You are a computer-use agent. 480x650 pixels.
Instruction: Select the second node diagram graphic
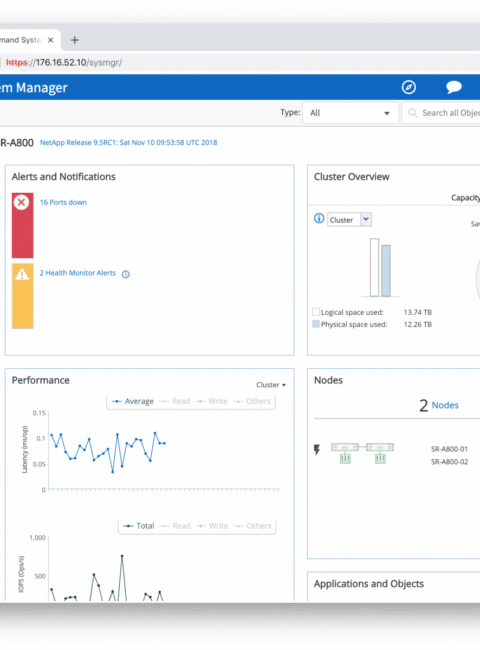click(380, 453)
